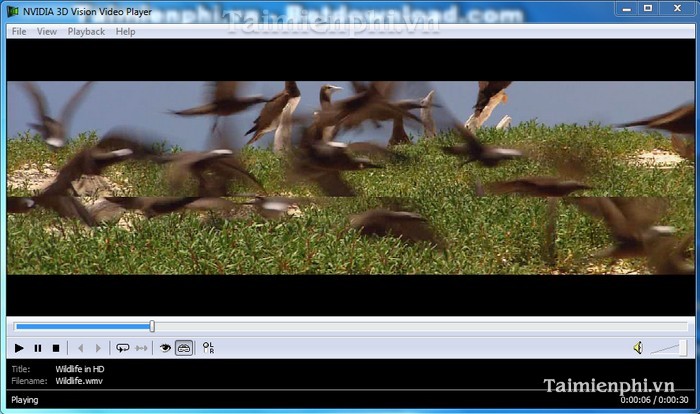This screenshot has width=700, height=414.
Task: Click the seek bar handle
Action: coord(152,326)
